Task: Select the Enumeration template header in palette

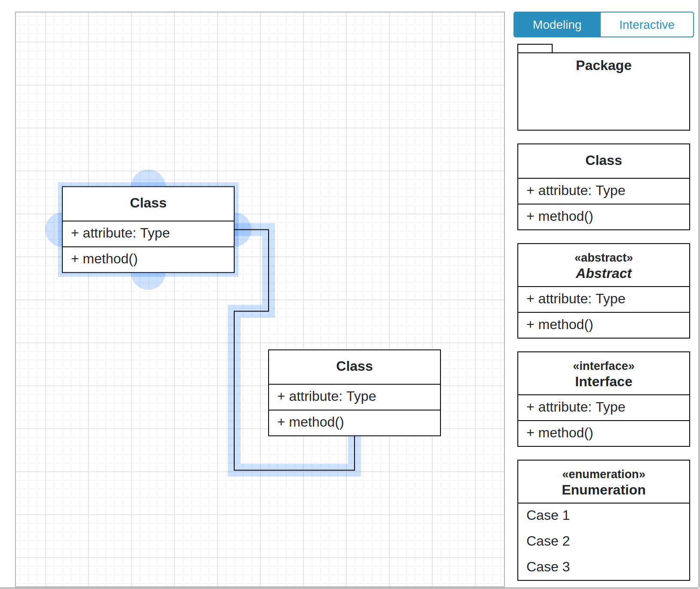Action: [603, 482]
